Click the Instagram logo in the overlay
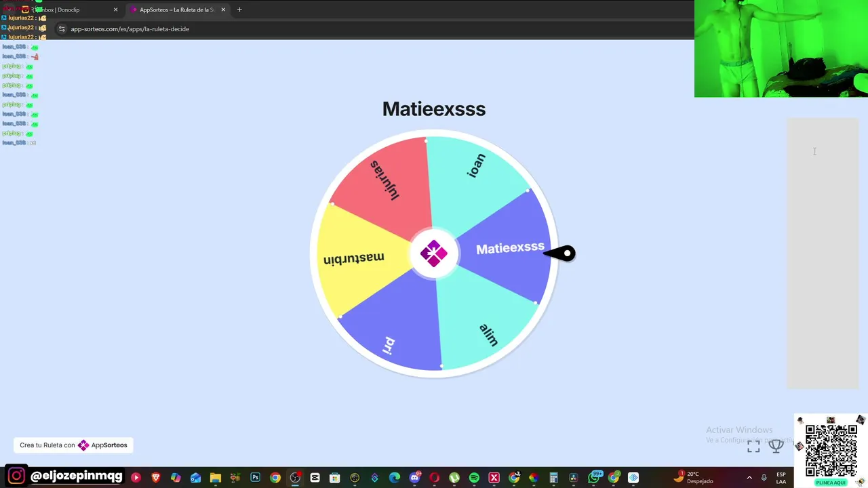The width and height of the screenshot is (868, 488). point(17,476)
